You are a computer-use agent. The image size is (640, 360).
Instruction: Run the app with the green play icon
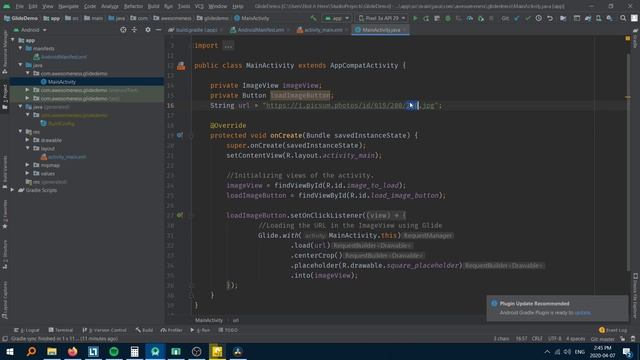click(415, 18)
